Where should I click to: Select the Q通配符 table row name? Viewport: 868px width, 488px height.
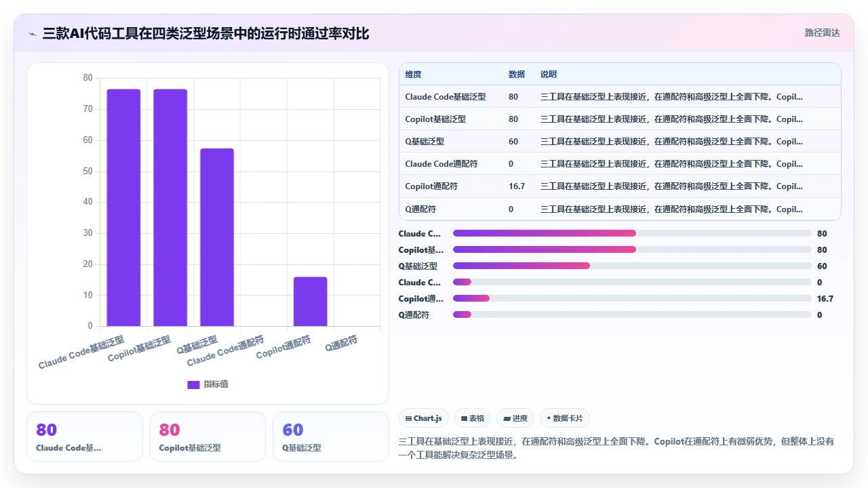(x=420, y=209)
